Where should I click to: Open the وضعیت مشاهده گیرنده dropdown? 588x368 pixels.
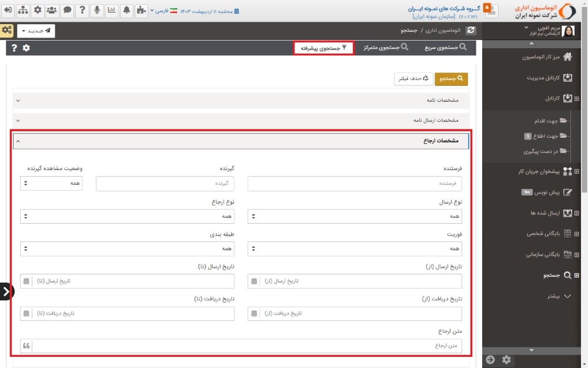tap(51, 184)
